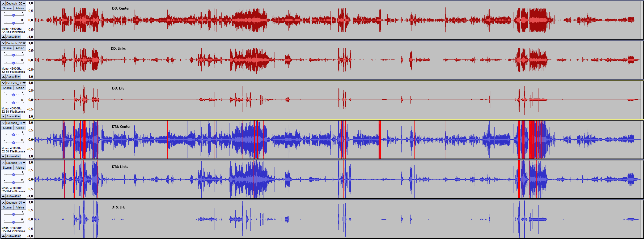The width and height of the screenshot is (644, 239).
Task: Expand the DD: LFE track dropdown menu
Action: [x=16, y=83]
